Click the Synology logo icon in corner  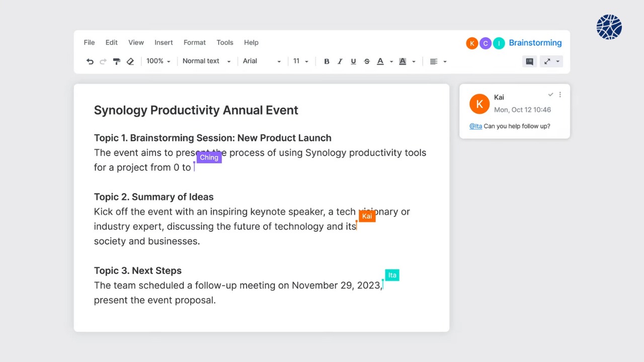[609, 27]
